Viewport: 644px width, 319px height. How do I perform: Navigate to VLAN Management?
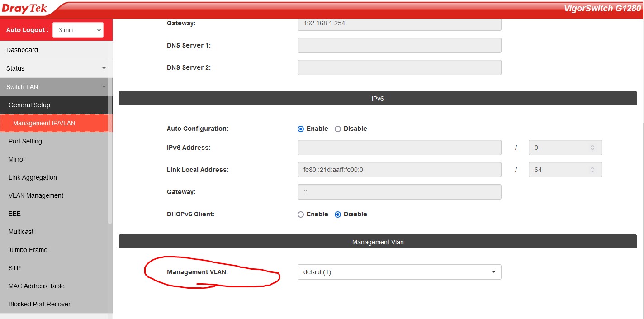tap(36, 195)
